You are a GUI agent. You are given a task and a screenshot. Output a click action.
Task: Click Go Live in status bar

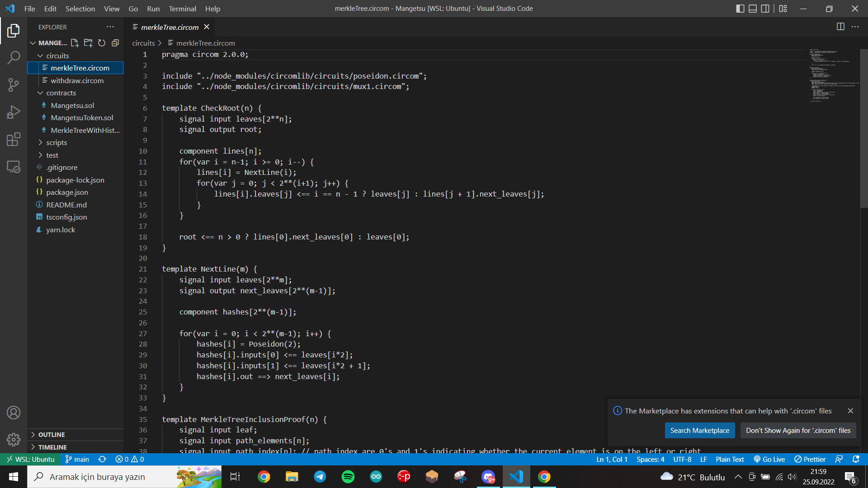pos(769,459)
